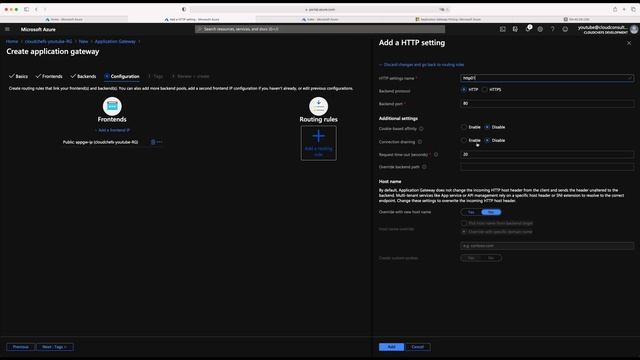Focus the Override backend path field
The height and width of the screenshot is (360, 640).
pyautogui.click(x=547, y=167)
